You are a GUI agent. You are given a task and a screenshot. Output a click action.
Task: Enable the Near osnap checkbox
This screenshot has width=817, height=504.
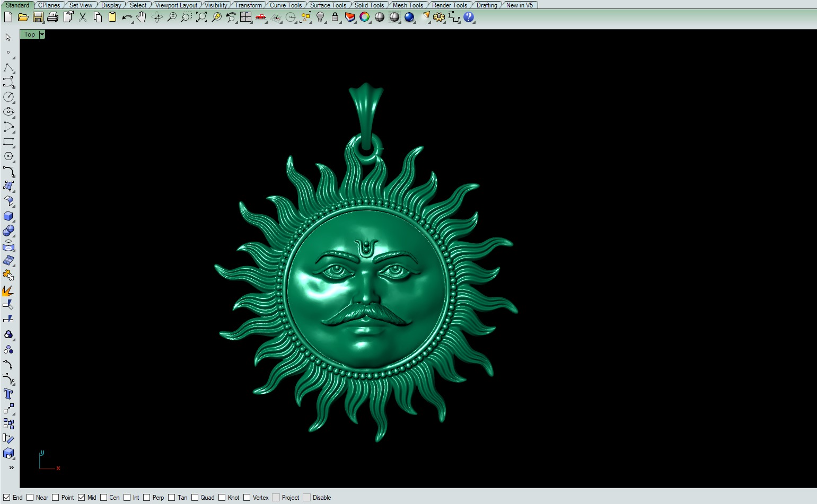(30, 498)
